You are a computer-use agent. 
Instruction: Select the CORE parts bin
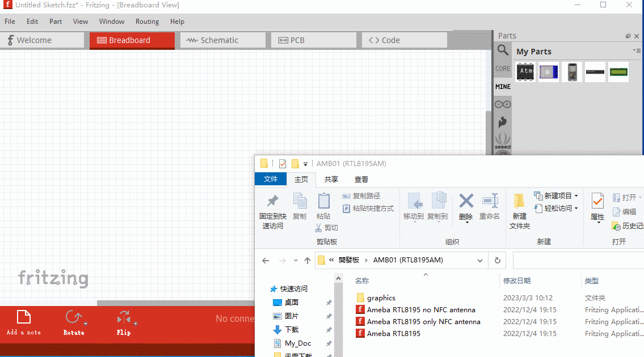click(x=503, y=69)
